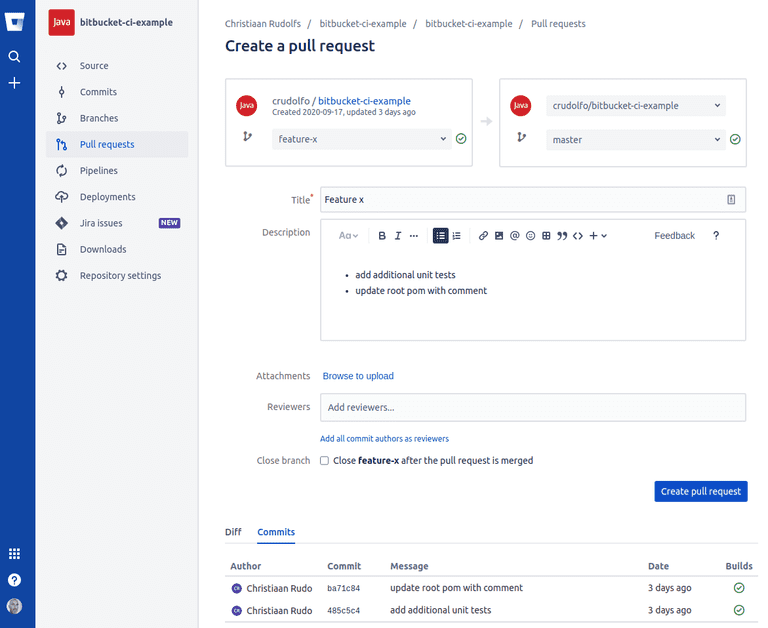Click author Christiaan Rudo on ba71c84 row

click(279, 588)
